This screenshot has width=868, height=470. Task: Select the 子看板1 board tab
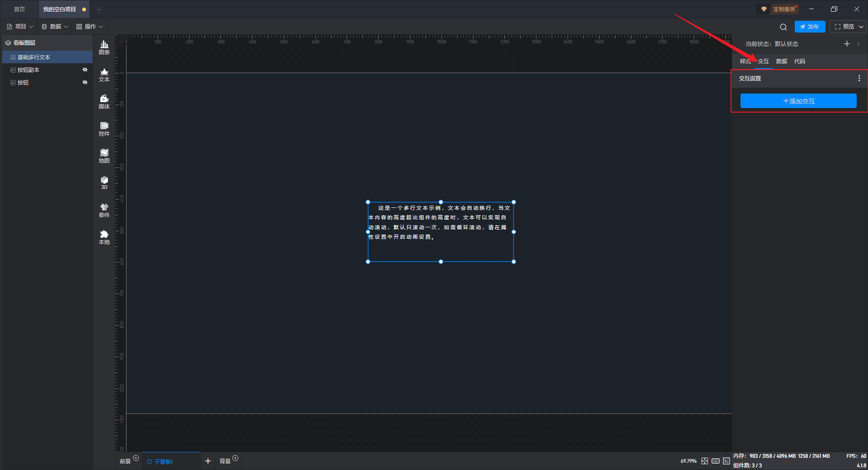pyautogui.click(x=172, y=461)
